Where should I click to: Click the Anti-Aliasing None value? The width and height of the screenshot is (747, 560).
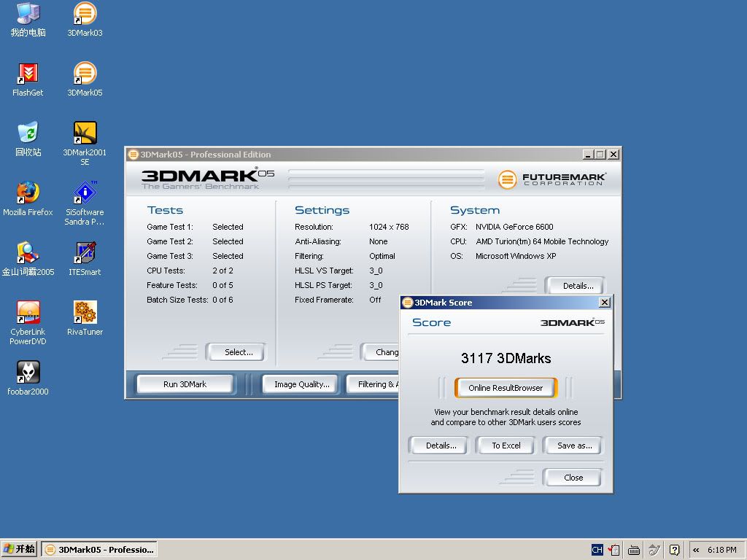379,241
